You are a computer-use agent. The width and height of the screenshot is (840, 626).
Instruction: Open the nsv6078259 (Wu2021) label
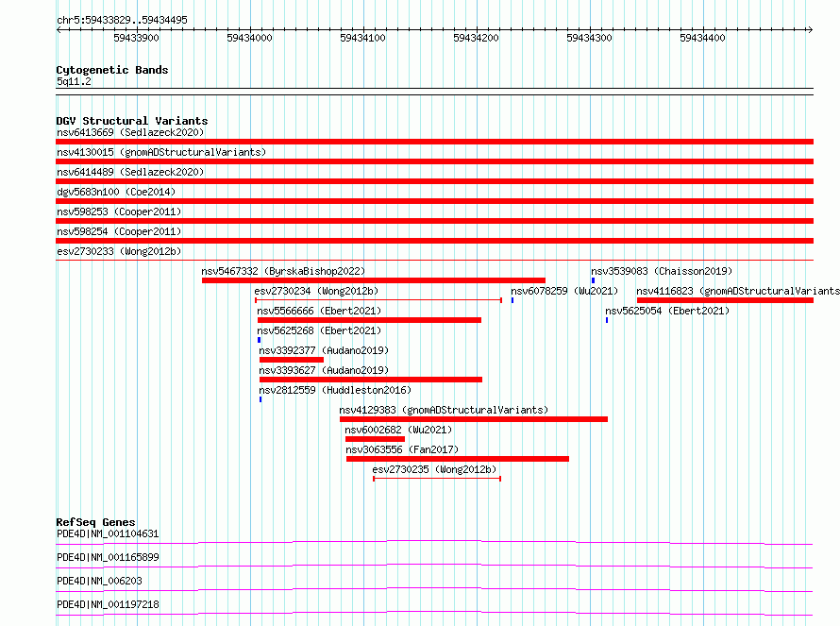564,291
